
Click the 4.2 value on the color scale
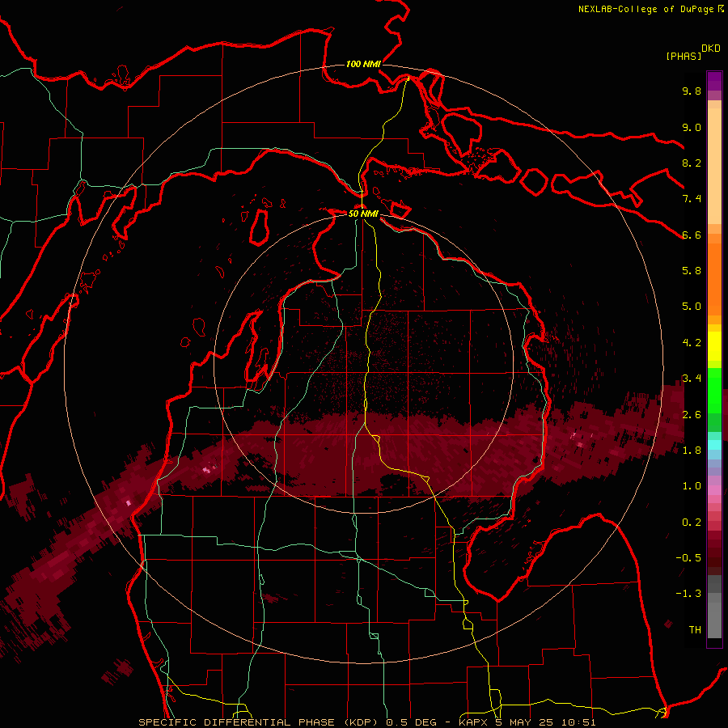(692, 342)
